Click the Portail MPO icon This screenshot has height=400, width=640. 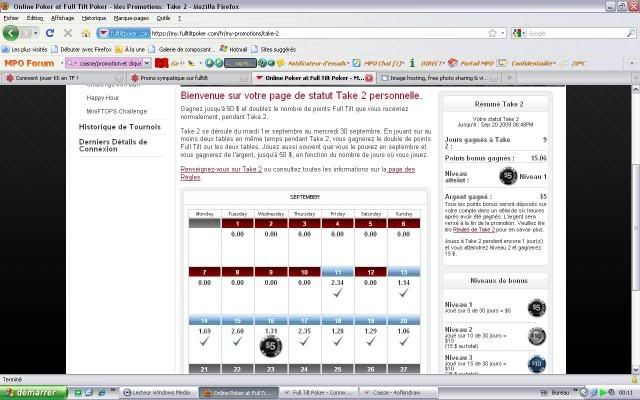[453, 63]
